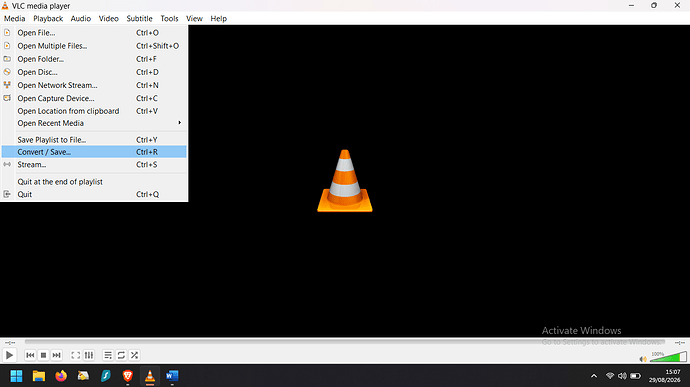Click the playback seek bar
Image resolution: width=690 pixels, height=387 pixels.
pos(345,342)
